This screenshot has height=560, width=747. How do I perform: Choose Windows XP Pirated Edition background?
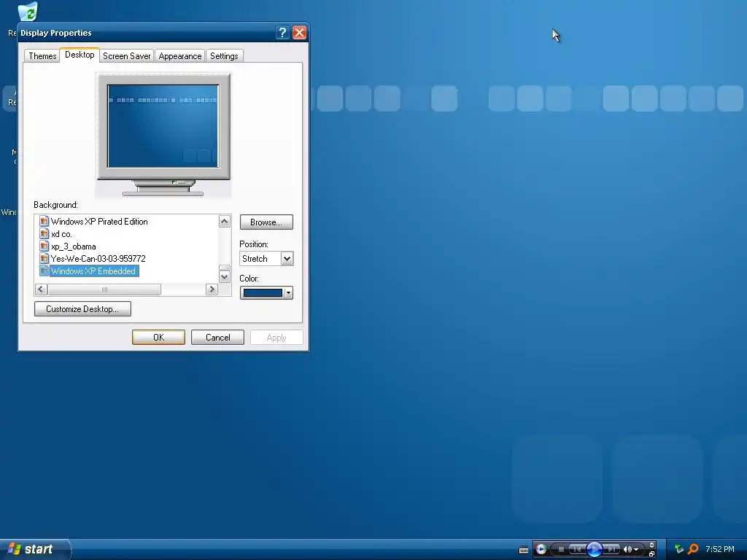tap(99, 222)
